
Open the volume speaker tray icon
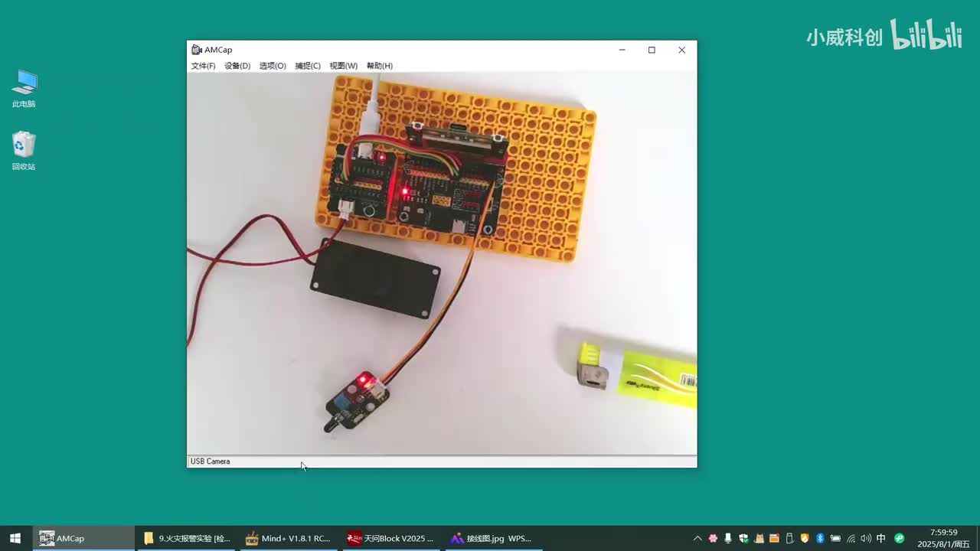coord(866,539)
